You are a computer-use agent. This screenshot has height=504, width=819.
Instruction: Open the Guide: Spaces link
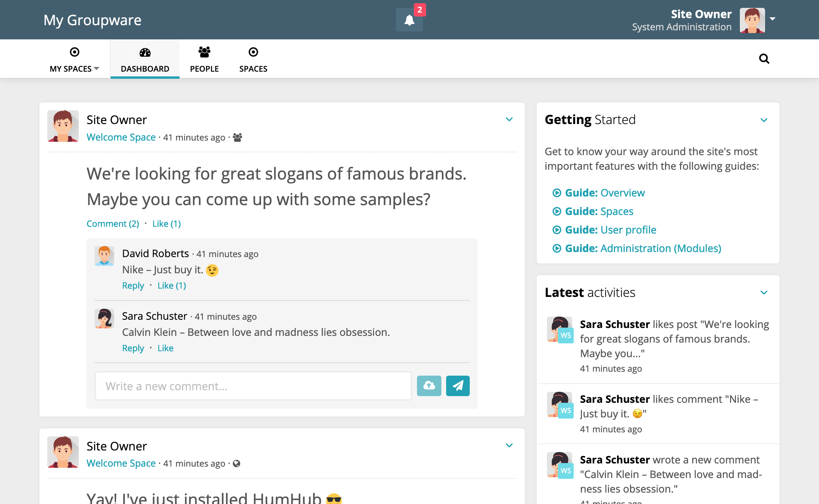[x=599, y=211]
